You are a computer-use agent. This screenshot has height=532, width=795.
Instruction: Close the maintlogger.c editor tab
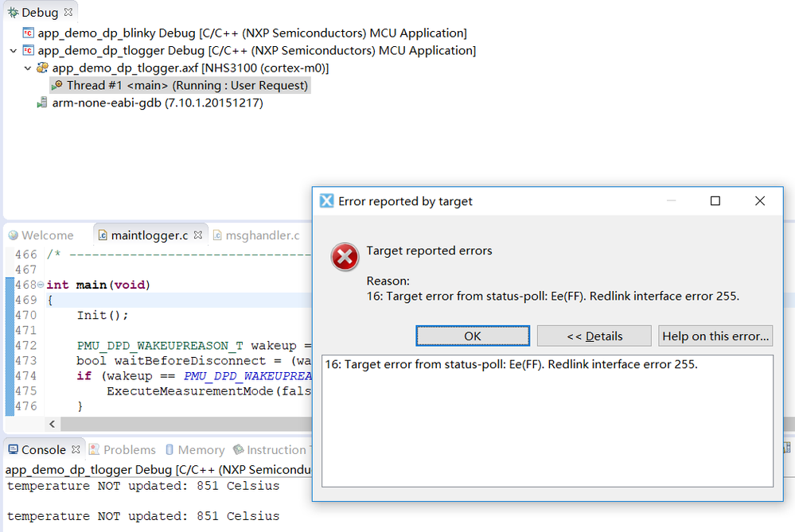(x=198, y=233)
